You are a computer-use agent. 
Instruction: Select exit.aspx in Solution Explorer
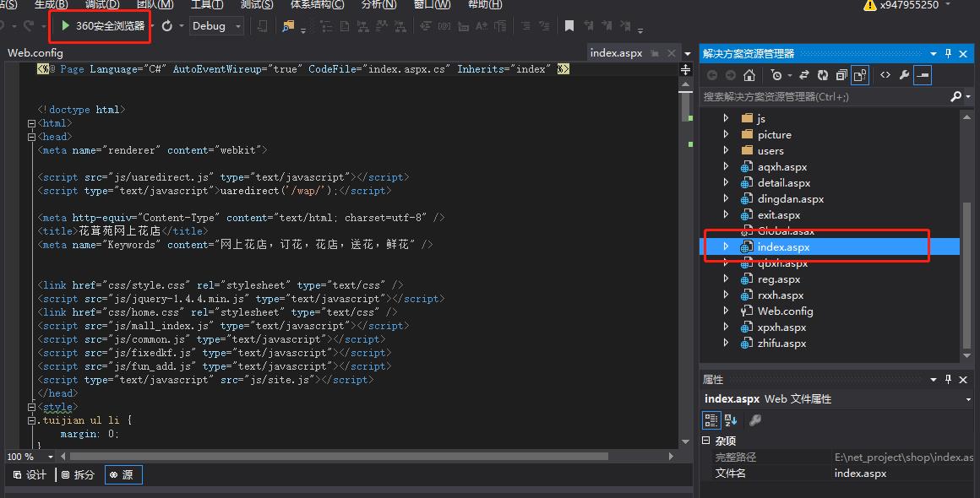point(779,215)
